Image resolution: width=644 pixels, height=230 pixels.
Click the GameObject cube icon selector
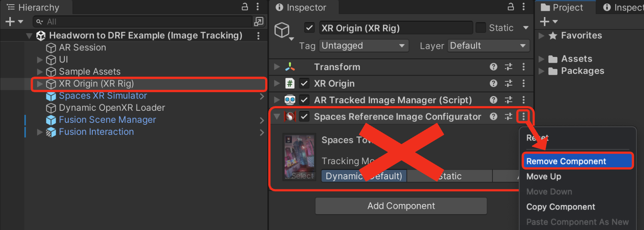click(282, 30)
